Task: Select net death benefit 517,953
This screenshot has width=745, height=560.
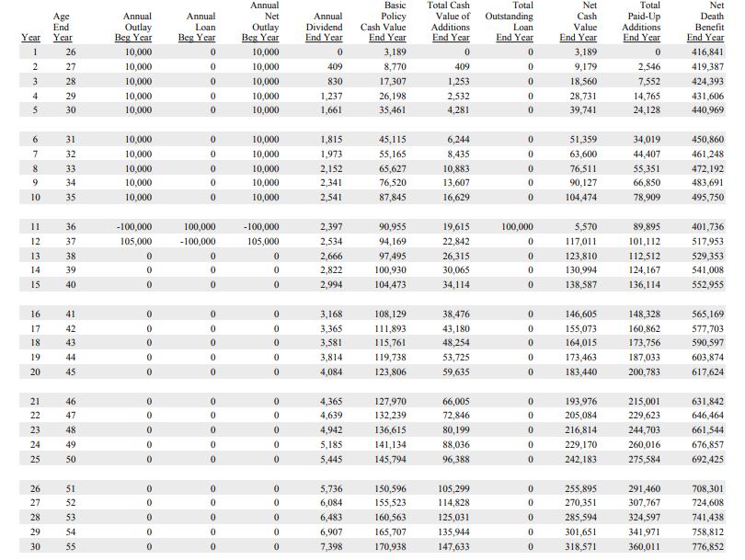Action: 708,242
